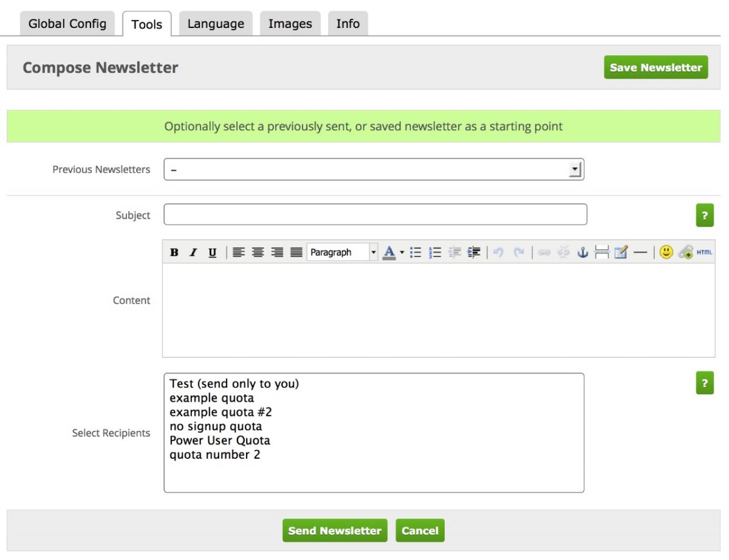Screen dimensions: 729x560
Task: Toggle italic formatting in the editor
Action: click(x=193, y=252)
